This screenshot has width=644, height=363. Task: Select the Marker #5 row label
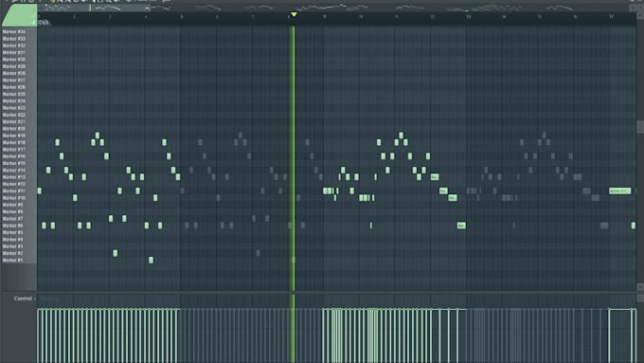pyautogui.click(x=12, y=232)
